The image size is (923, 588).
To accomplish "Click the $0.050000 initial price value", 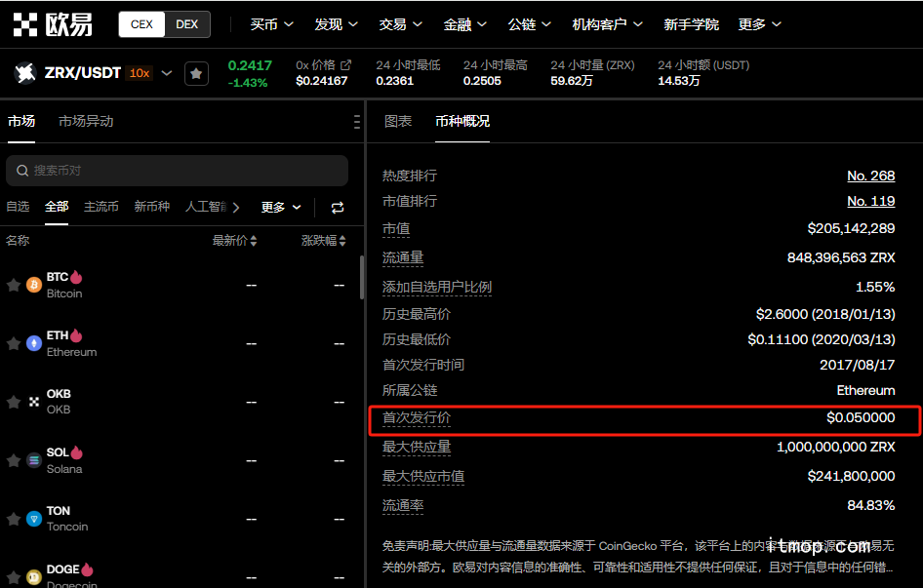I will click(861, 417).
